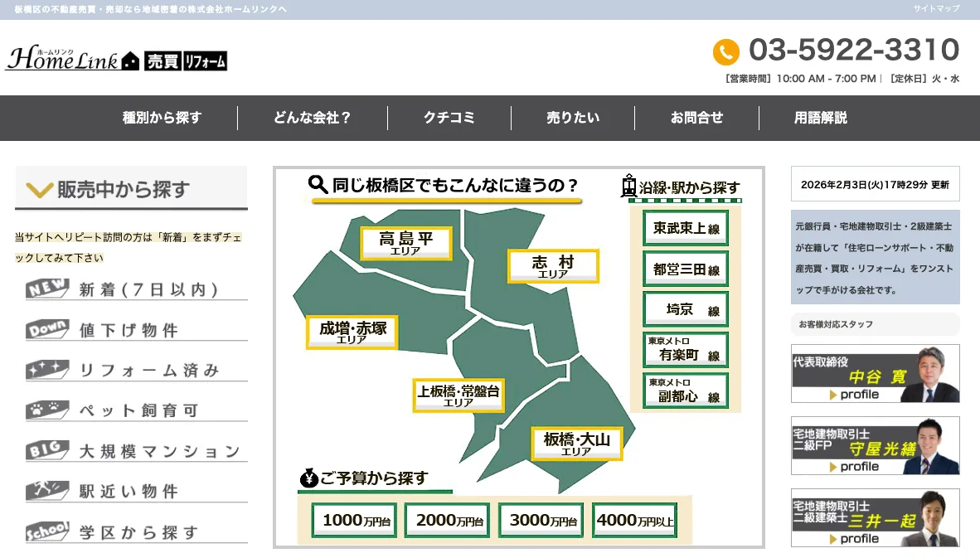The height and width of the screenshot is (558, 980).
Task: Open the サイトマップ link
Action: (935, 9)
